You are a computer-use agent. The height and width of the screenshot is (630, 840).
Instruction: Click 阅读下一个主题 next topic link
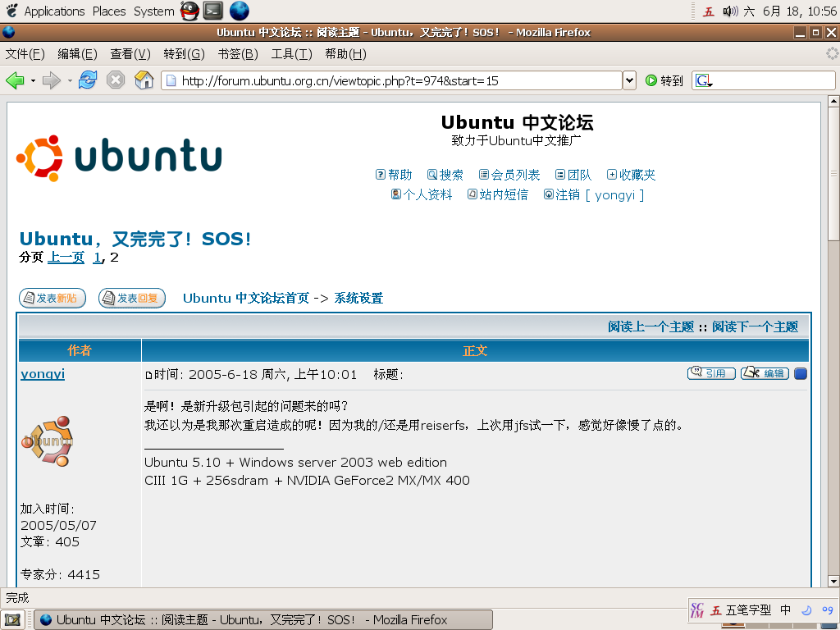tap(755, 326)
